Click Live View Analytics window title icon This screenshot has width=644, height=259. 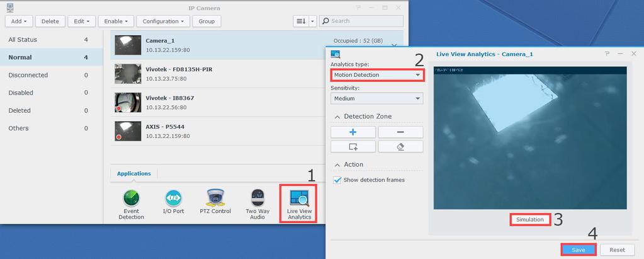coord(336,54)
